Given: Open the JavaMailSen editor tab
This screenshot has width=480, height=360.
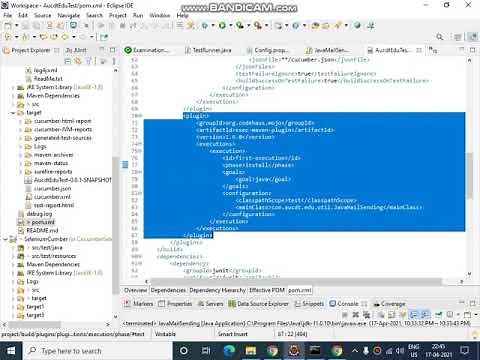Looking at the screenshot, I should [x=328, y=50].
